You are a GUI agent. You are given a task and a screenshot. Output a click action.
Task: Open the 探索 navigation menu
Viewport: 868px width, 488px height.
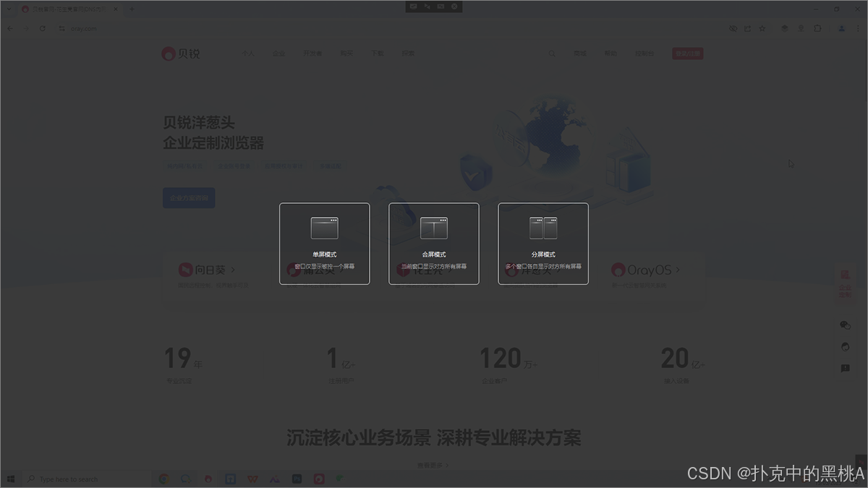click(x=409, y=53)
